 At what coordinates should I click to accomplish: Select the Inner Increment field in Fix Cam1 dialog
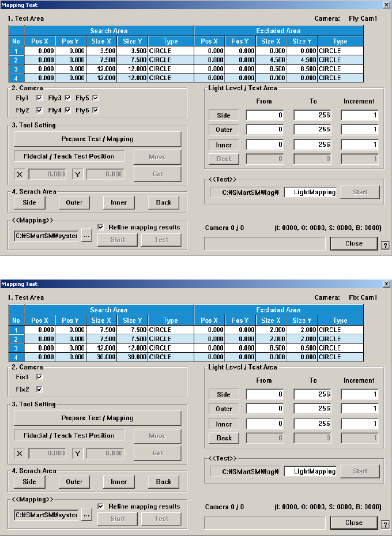[x=359, y=424]
